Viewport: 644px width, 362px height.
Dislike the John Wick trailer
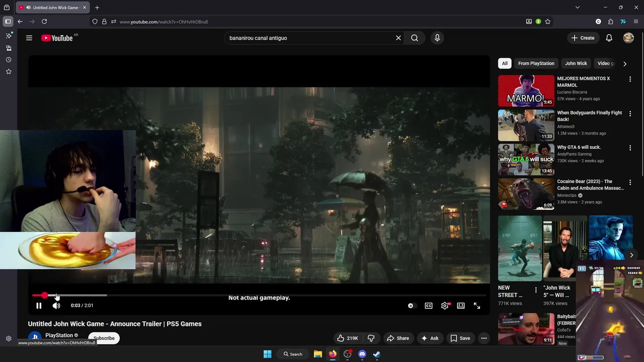click(x=371, y=338)
